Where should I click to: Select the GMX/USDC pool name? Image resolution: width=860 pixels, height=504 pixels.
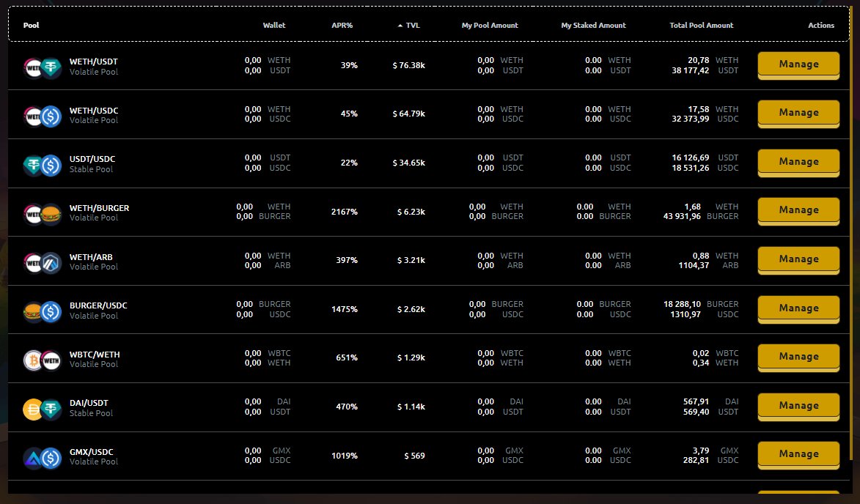[92, 452]
